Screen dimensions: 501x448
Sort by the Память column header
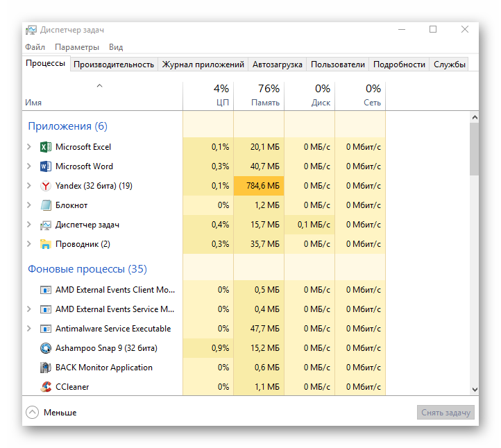click(x=259, y=96)
